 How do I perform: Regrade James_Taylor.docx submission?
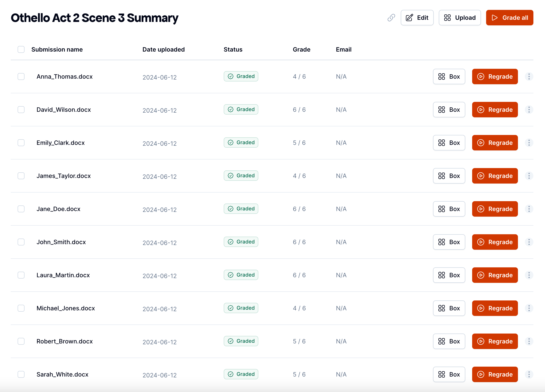click(495, 176)
